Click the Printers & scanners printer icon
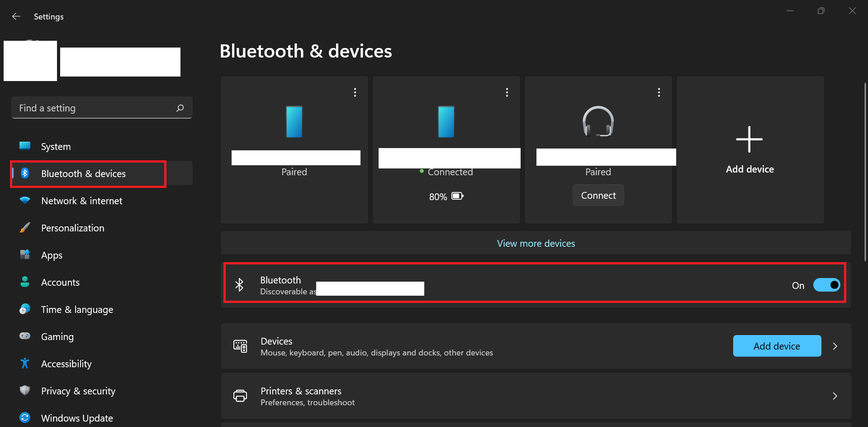This screenshot has height=427, width=868. coord(240,396)
